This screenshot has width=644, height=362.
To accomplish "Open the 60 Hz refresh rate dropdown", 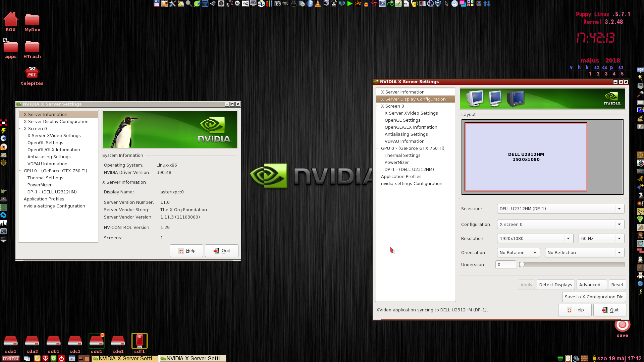I will (x=601, y=238).
